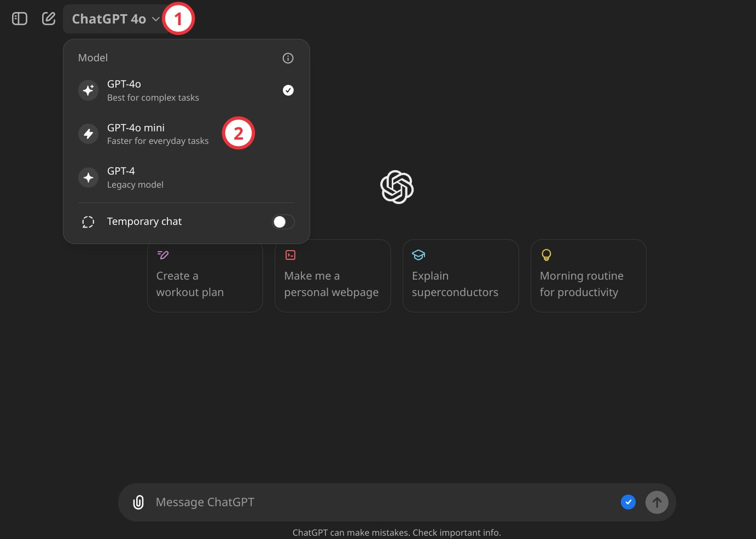Enable the Temporary chat toggle switch

[x=283, y=222]
